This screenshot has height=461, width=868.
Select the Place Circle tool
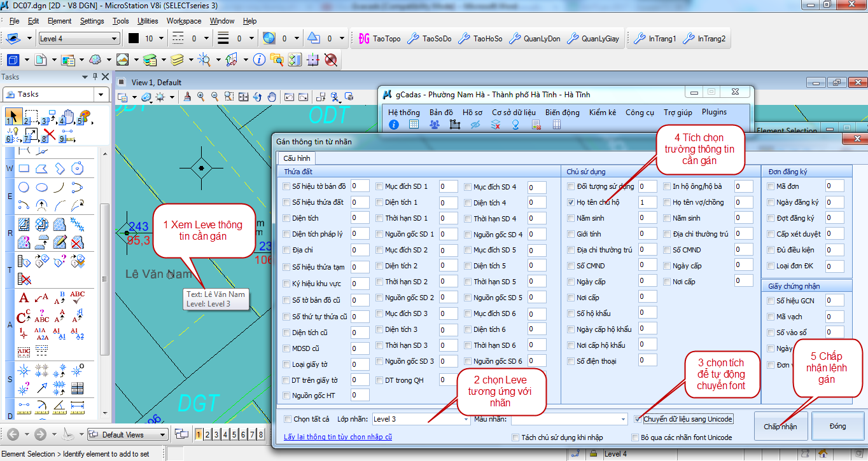coord(24,187)
